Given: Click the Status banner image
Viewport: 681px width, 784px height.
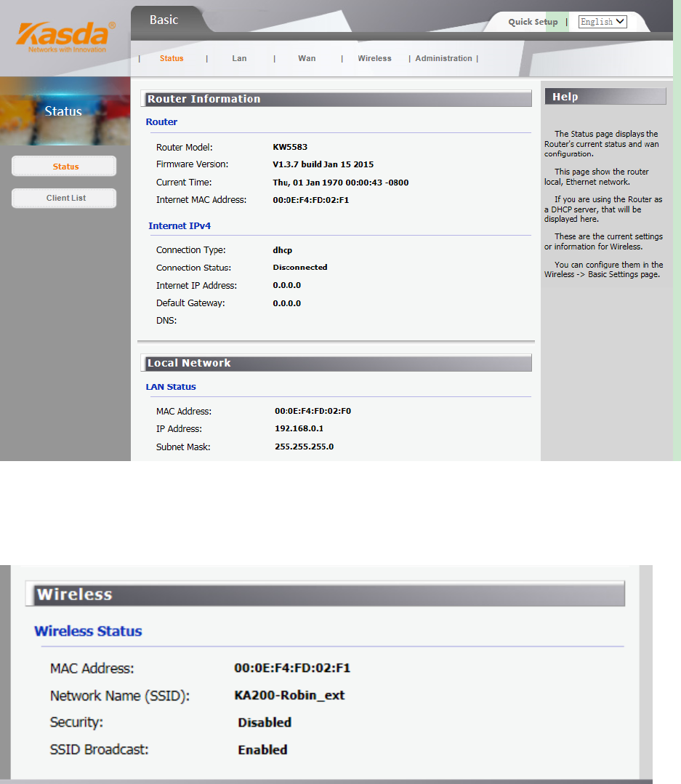Looking at the screenshot, I should pos(65,111).
